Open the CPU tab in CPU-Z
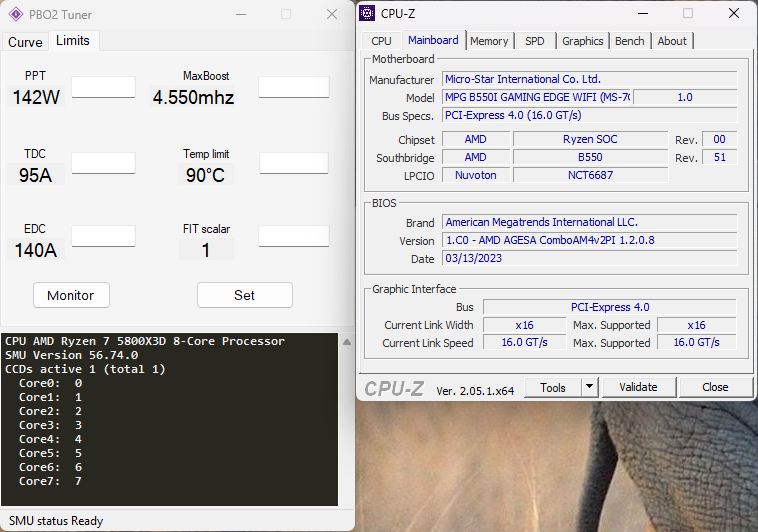This screenshot has width=758, height=532. (381, 41)
